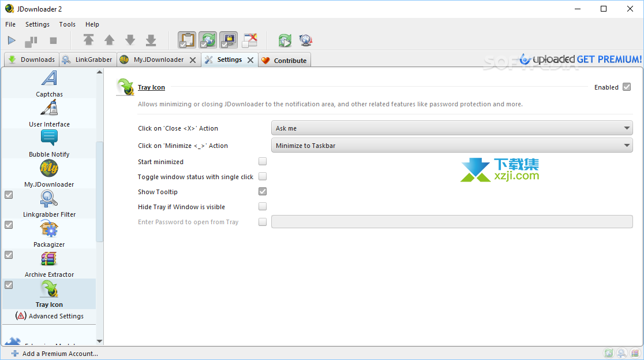Close the Settings tab
Viewport: 644px width, 360px height.
[x=250, y=60]
